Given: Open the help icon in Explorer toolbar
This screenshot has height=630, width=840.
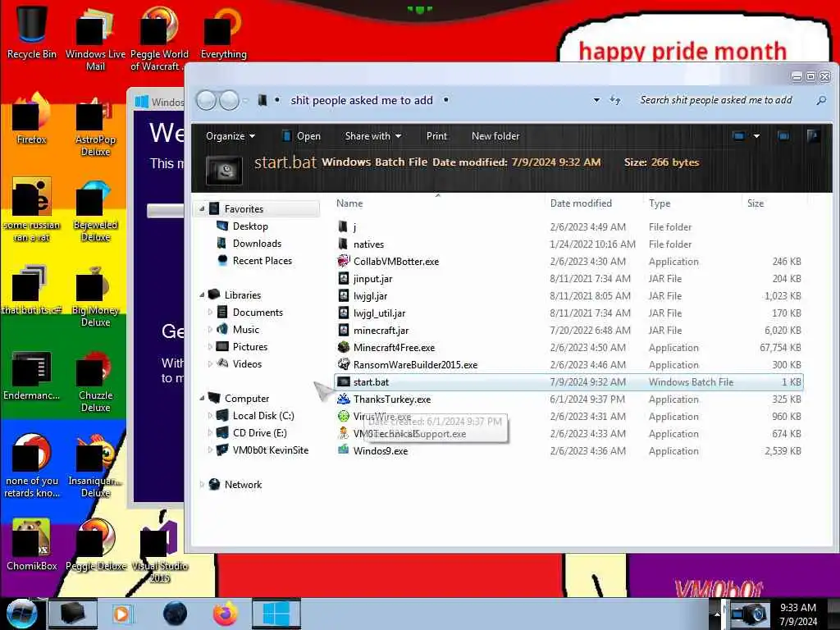Looking at the screenshot, I should [x=813, y=135].
